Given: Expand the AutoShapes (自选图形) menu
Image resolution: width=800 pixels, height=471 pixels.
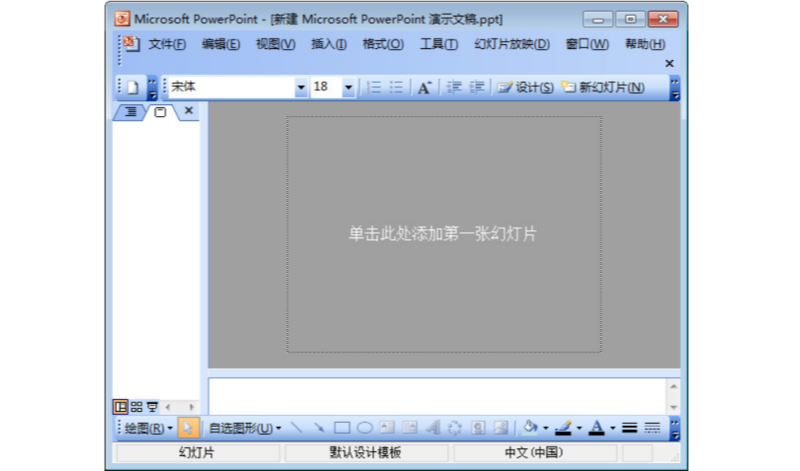Looking at the screenshot, I should (x=245, y=428).
